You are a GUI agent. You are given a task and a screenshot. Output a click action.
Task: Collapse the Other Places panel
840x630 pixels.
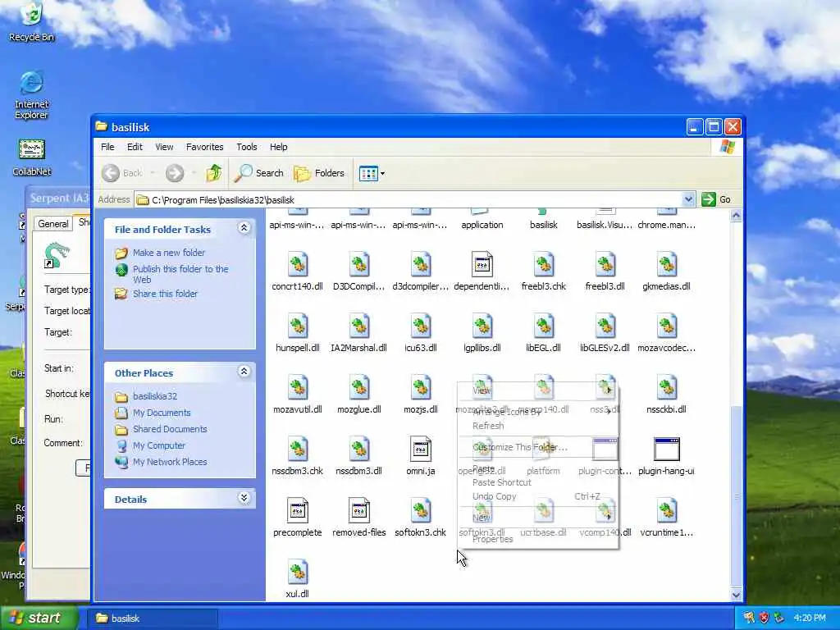tap(244, 372)
